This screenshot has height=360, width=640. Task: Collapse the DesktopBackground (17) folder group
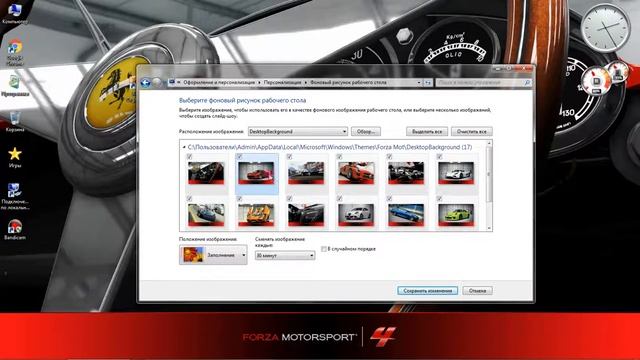(x=184, y=147)
